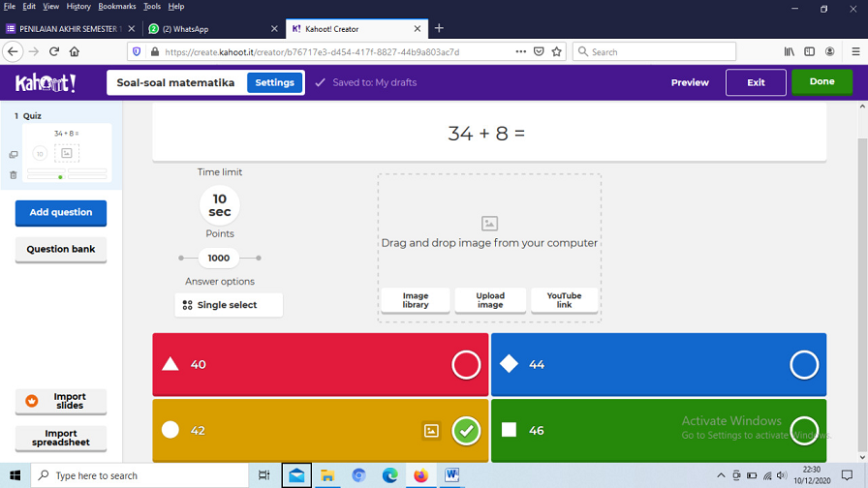Image resolution: width=868 pixels, height=488 pixels.
Task: Click the Add question button
Action: [61, 213]
